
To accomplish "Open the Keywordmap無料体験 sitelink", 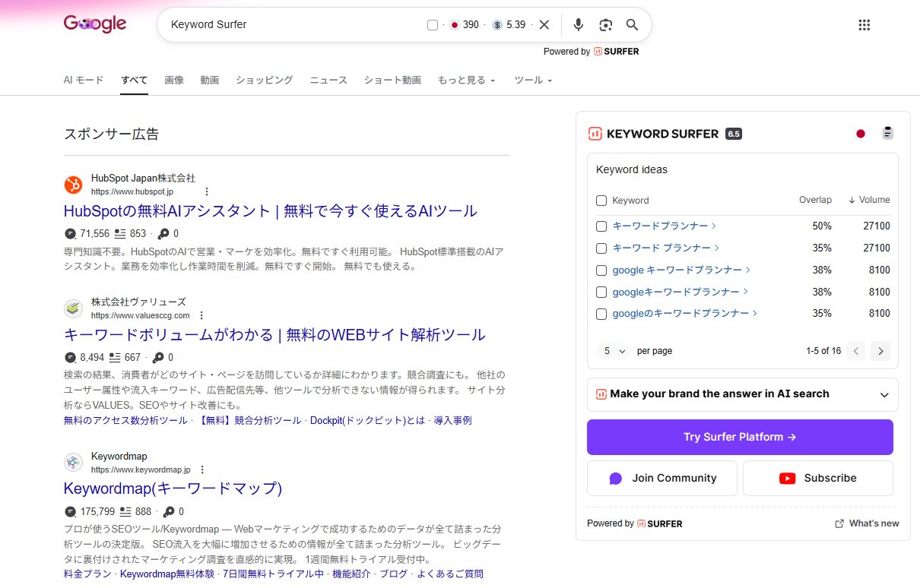I will click(x=167, y=574).
